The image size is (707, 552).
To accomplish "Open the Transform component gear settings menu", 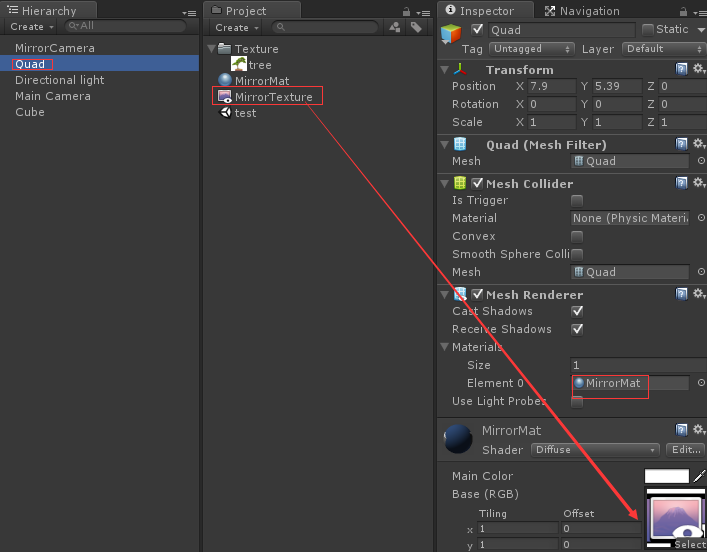I will (x=699, y=70).
